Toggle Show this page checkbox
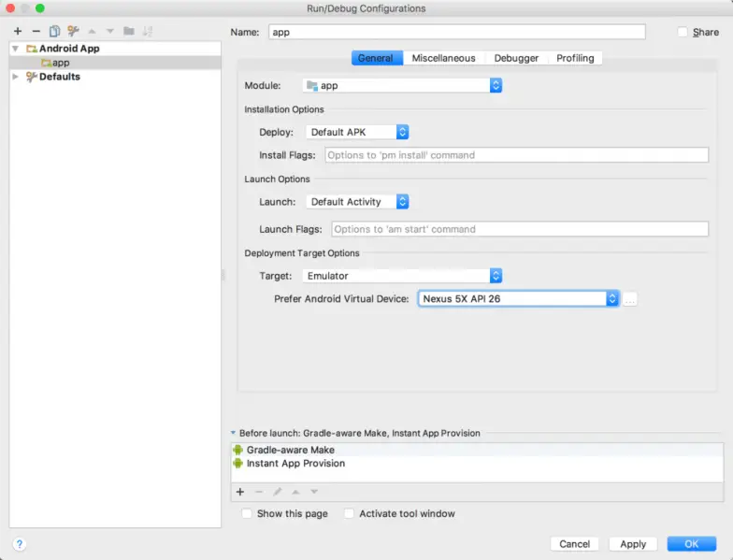733x560 pixels. 247,513
